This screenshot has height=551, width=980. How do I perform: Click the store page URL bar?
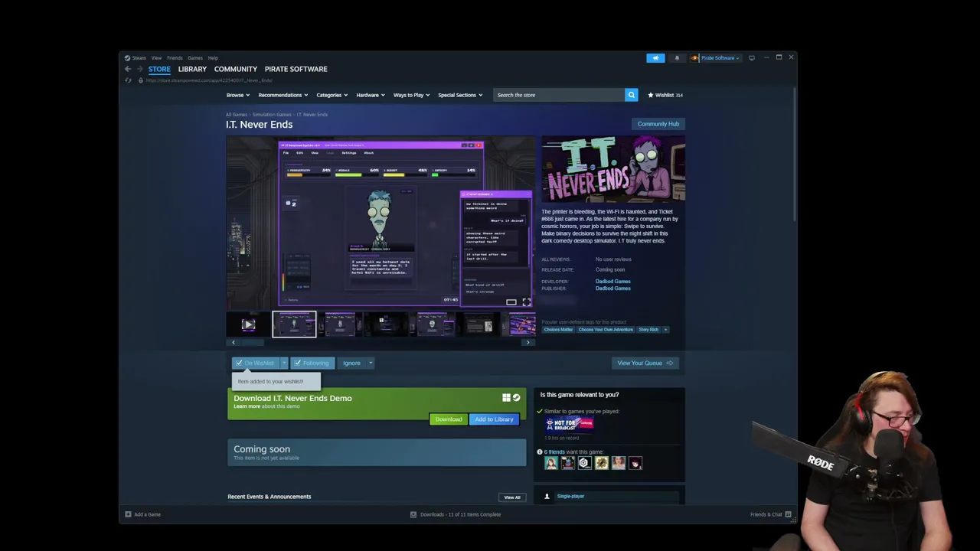(x=209, y=80)
